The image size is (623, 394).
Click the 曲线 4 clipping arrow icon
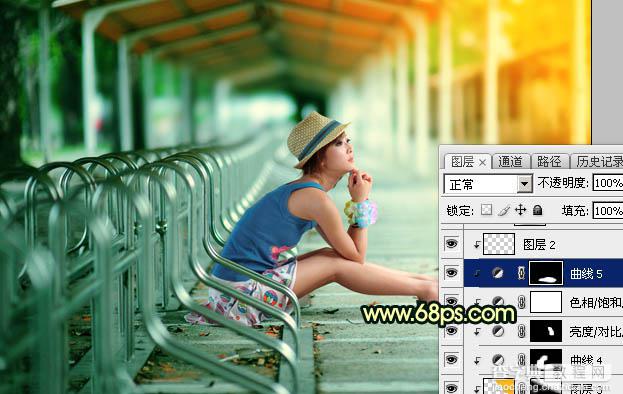[477, 361]
